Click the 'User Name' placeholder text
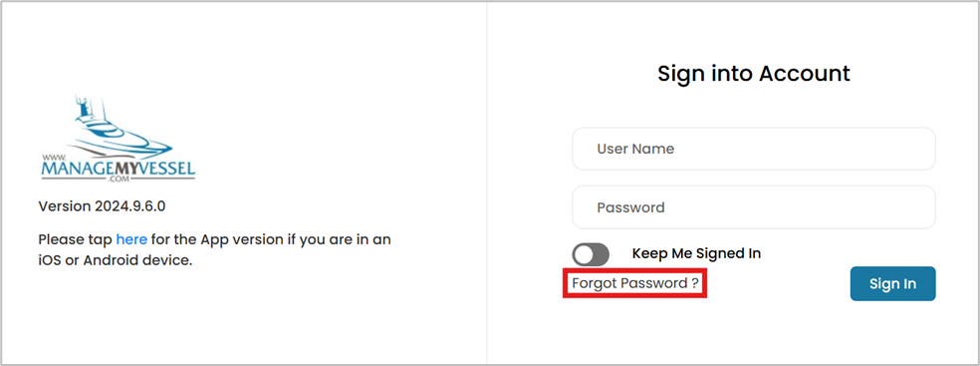 (x=635, y=149)
